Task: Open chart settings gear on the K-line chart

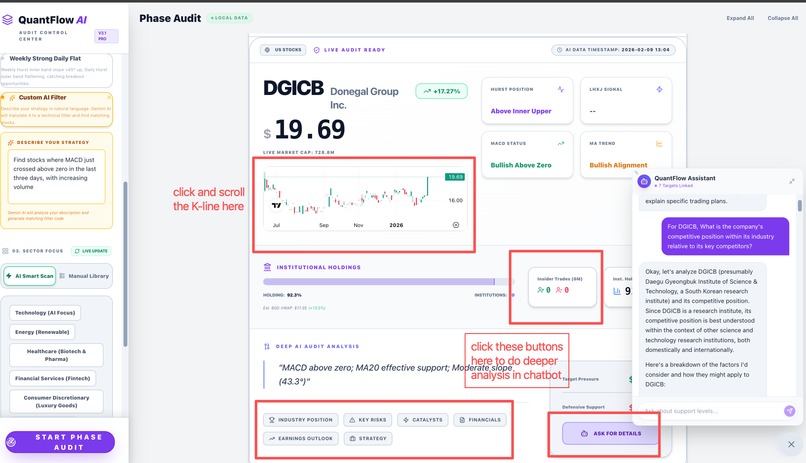Action: [x=455, y=225]
